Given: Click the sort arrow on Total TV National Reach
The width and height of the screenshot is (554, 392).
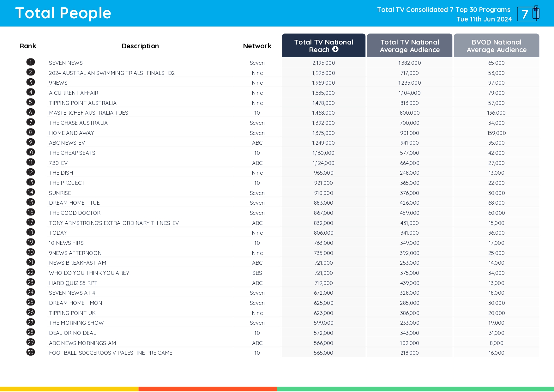Looking at the screenshot, I should [335, 49].
